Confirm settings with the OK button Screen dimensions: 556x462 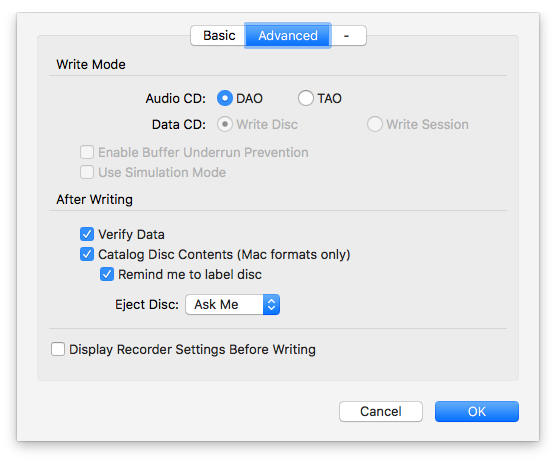pyautogui.click(x=477, y=412)
